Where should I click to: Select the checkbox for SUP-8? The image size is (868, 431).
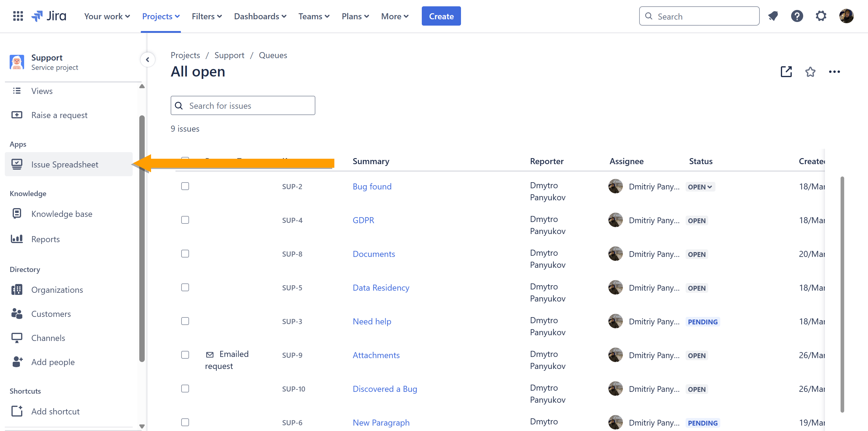[185, 254]
